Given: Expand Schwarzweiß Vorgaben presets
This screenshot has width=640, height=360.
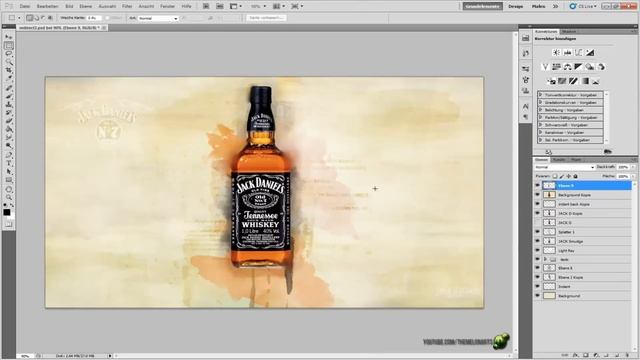Looking at the screenshot, I should tap(540, 124).
